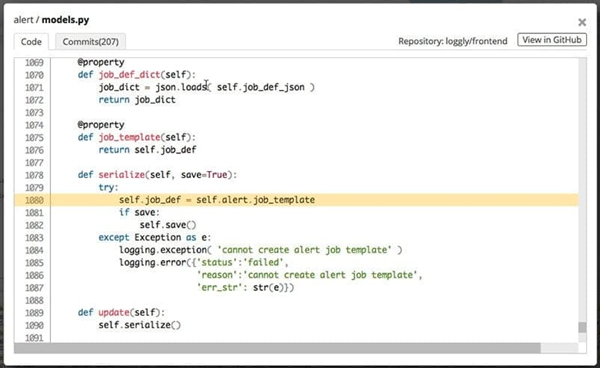Click the 'try:' code line
This screenshot has height=368, width=600.
coord(108,187)
